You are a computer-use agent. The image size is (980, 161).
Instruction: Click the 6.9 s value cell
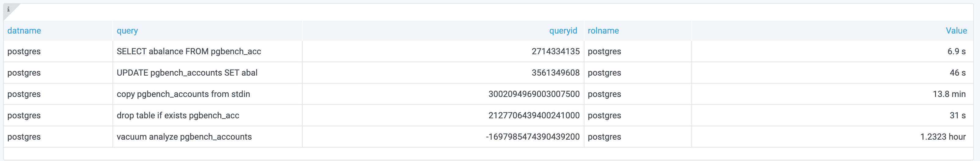956,52
